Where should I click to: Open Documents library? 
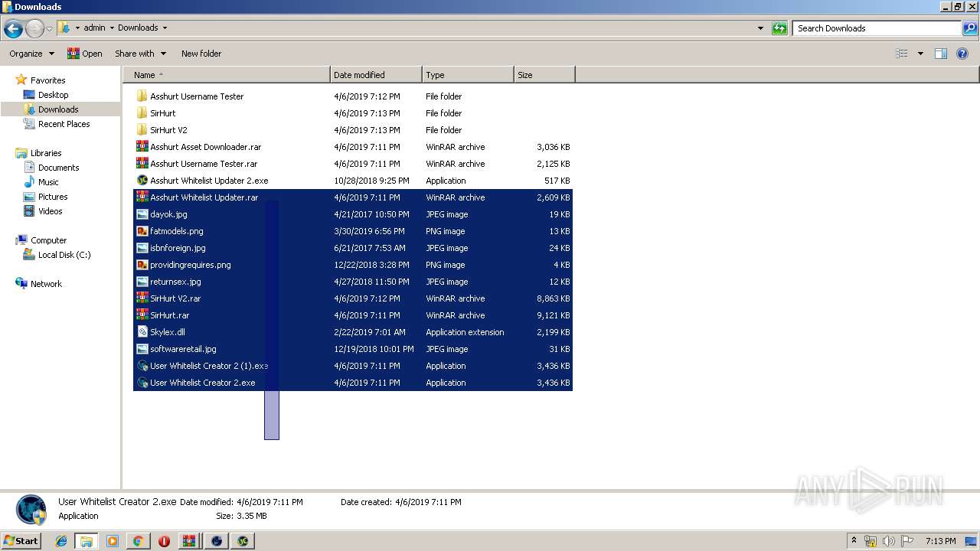click(x=58, y=168)
